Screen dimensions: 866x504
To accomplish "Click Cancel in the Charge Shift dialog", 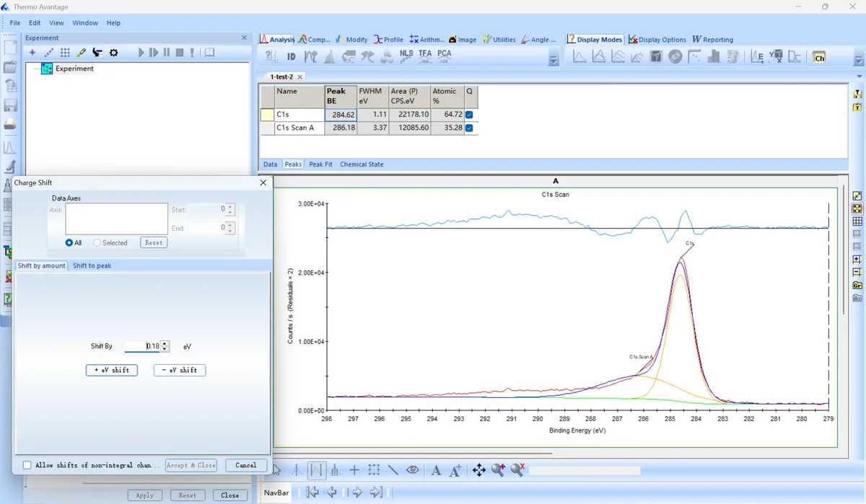I will [x=245, y=465].
